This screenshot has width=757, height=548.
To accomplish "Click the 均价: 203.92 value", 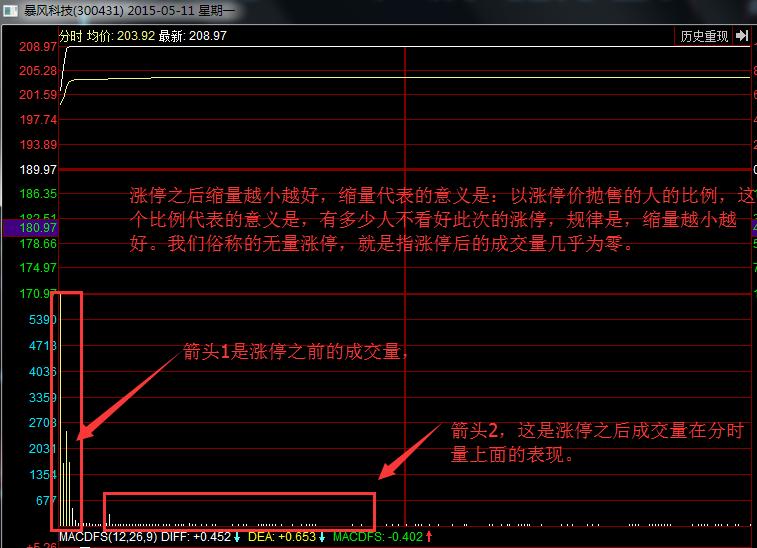I will click(121, 36).
